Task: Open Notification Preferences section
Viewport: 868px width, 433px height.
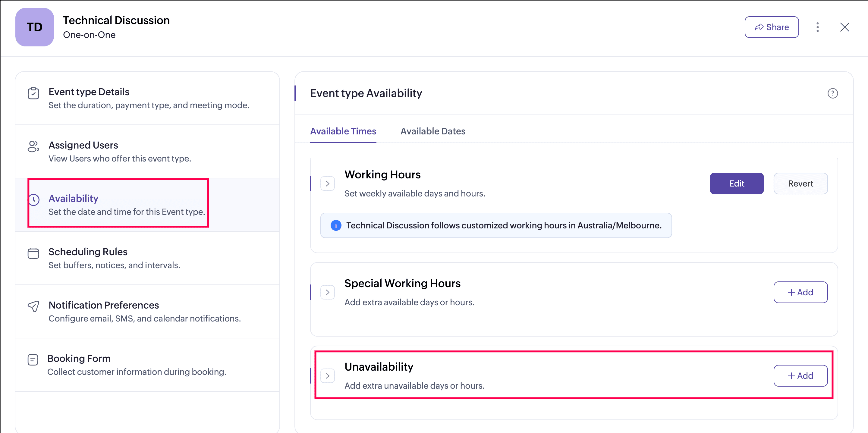Action: click(x=147, y=311)
